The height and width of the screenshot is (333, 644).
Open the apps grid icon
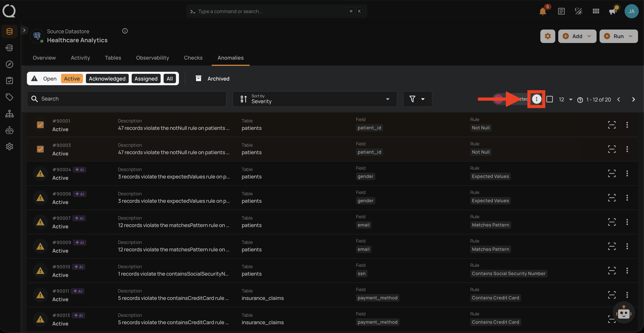click(x=596, y=11)
